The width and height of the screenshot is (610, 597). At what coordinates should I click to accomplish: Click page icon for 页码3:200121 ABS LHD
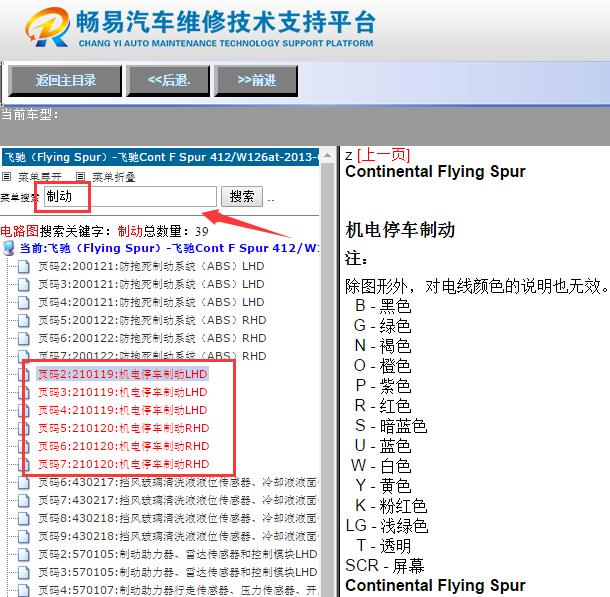(x=24, y=285)
